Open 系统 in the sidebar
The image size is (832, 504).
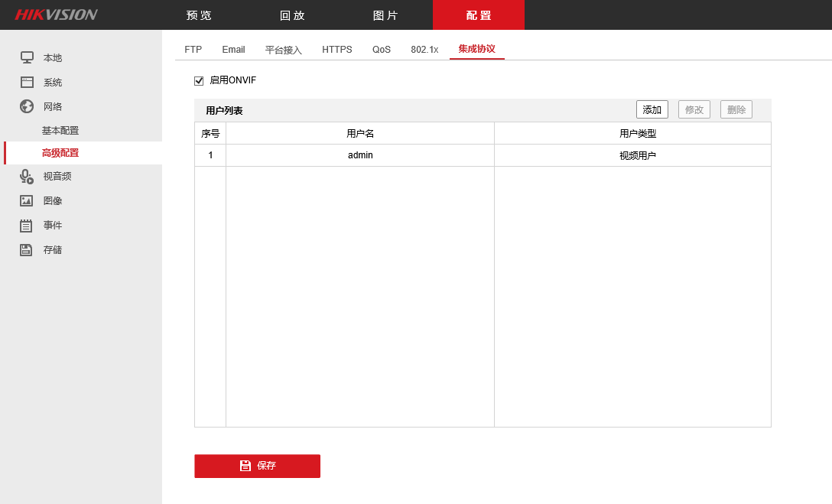click(53, 83)
